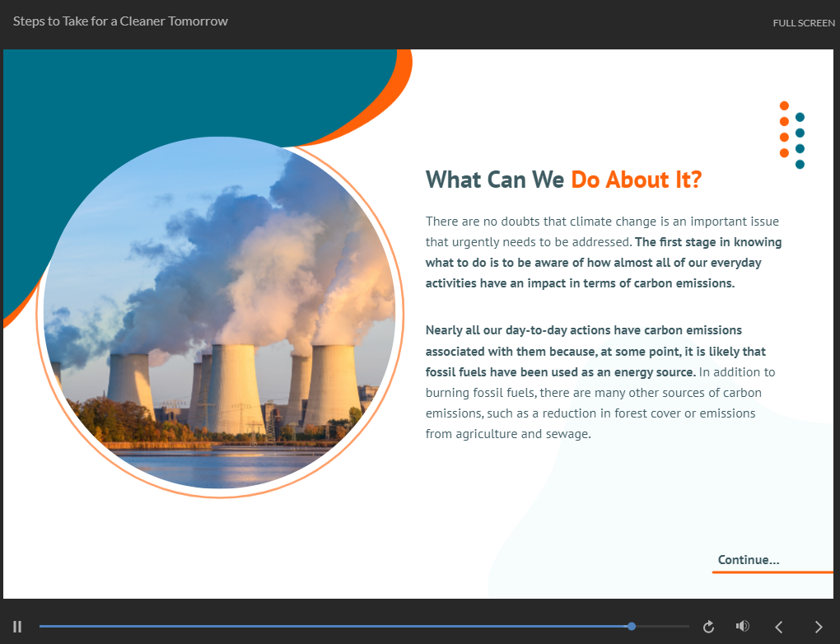The height and width of the screenshot is (644, 840).
Task: Go to previous slide with left arrow
Action: [779, 627]
